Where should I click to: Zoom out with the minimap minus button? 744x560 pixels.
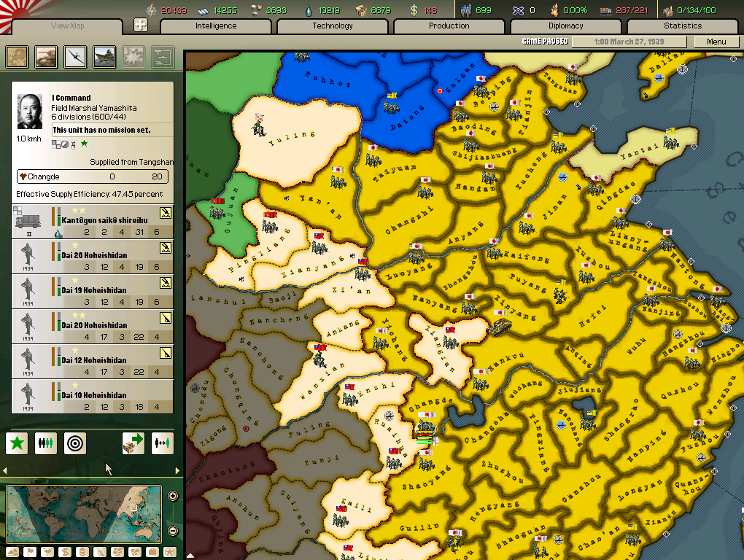point(173,531)
